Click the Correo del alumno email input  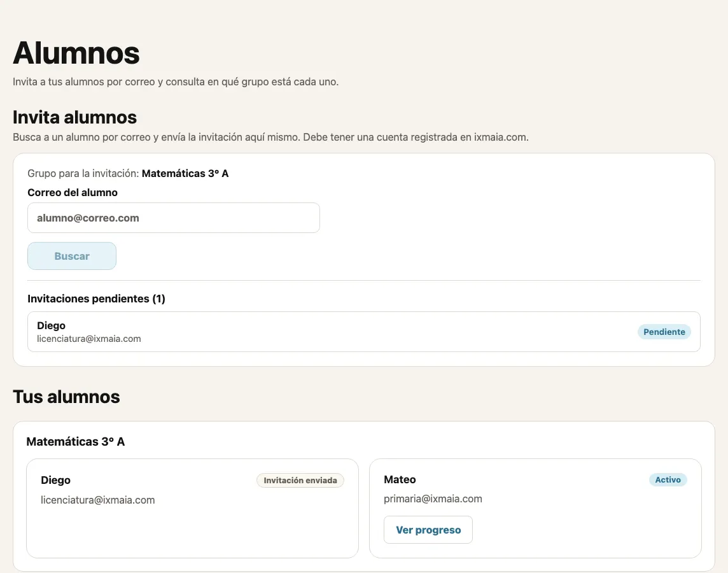pyautogui.click(x=174, y=218)
